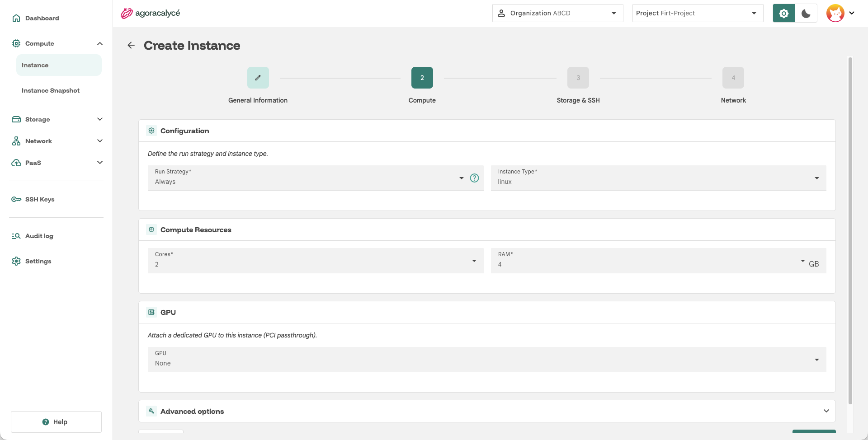Click the GPU section icon
The image size is (868, 440).
pyautogui.click(x=151, y=312)
